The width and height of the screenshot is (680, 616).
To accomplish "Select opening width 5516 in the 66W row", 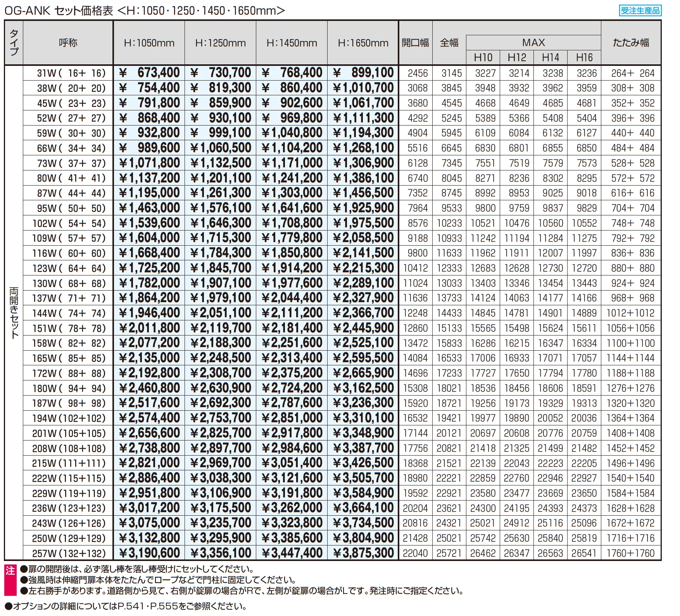I will coord(418,148).
